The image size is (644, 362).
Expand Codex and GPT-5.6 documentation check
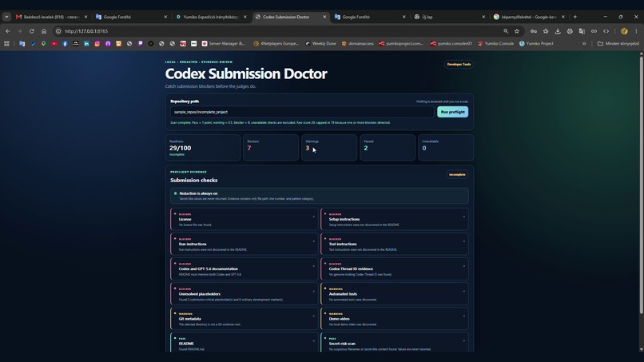[244, 269]
